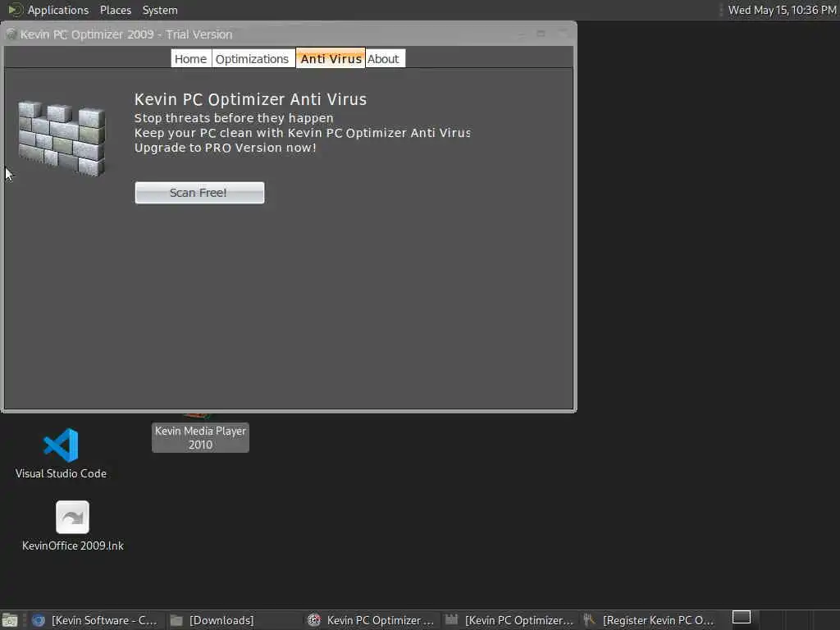Open the Places menu
The image size is (840, 630).
pyautogui.click(x=115, y=10)
